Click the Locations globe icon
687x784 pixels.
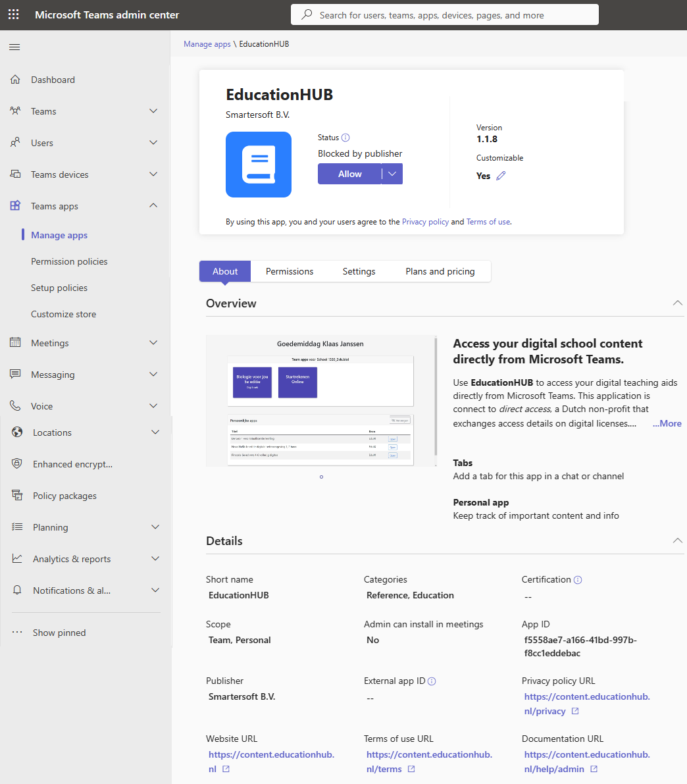(x=17, y=432)
